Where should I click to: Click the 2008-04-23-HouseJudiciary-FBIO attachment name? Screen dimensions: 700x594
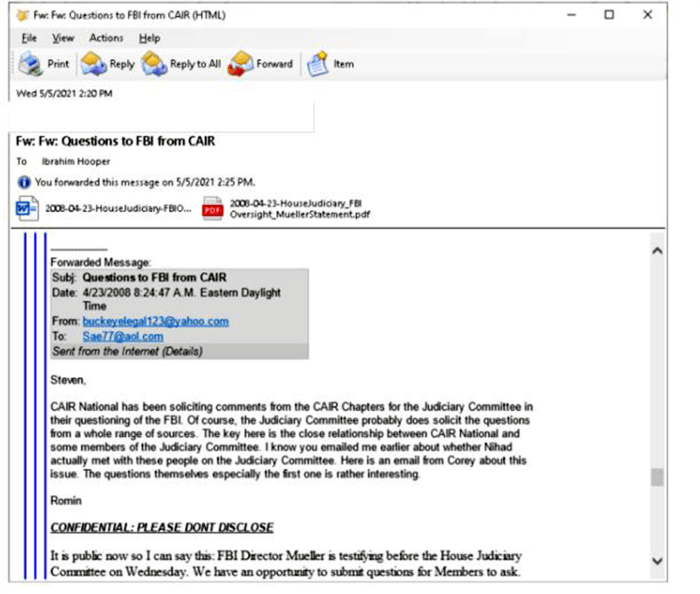point(118,208)
